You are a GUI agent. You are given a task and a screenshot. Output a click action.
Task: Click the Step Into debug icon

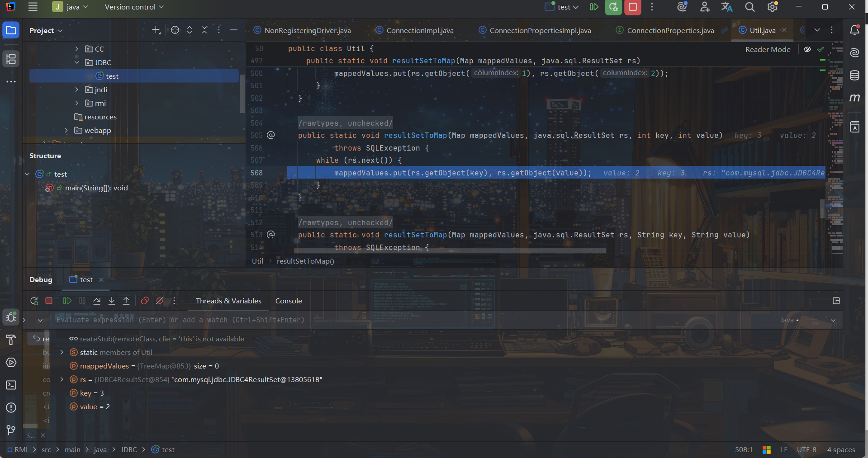112,301
